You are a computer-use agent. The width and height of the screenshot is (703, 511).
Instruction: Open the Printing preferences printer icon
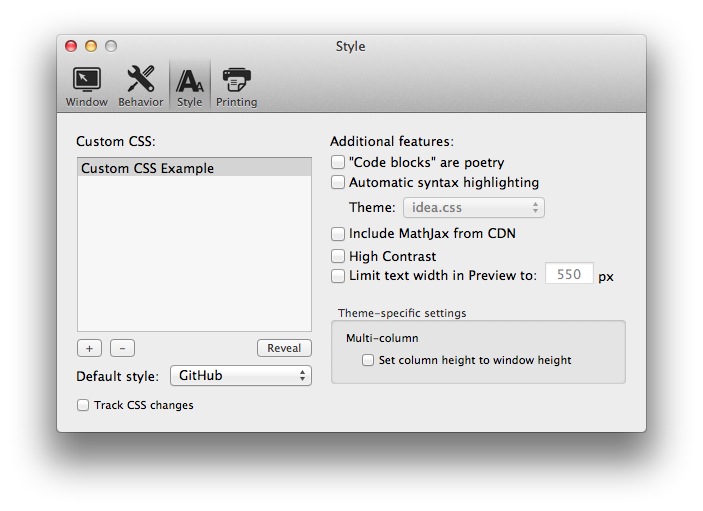236,80
